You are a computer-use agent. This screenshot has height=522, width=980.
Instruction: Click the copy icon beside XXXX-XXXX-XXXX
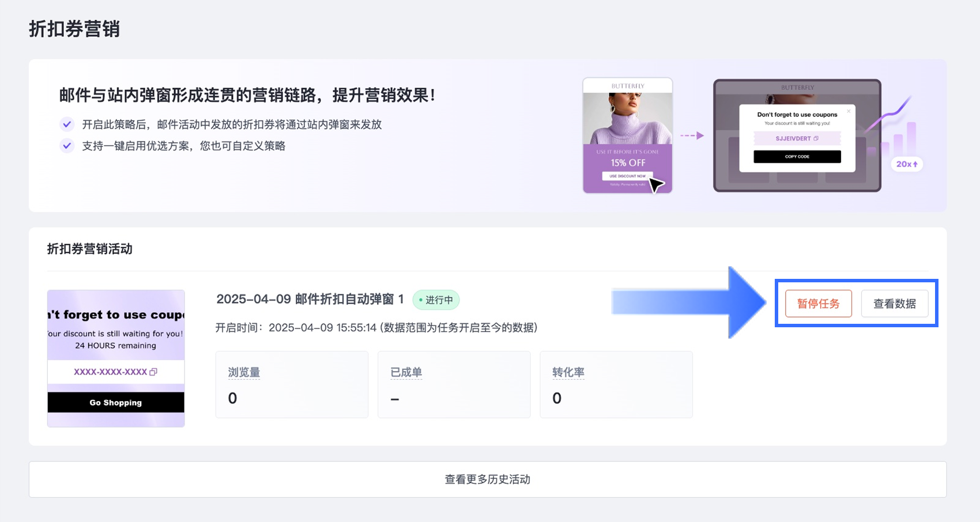point(153,372)
